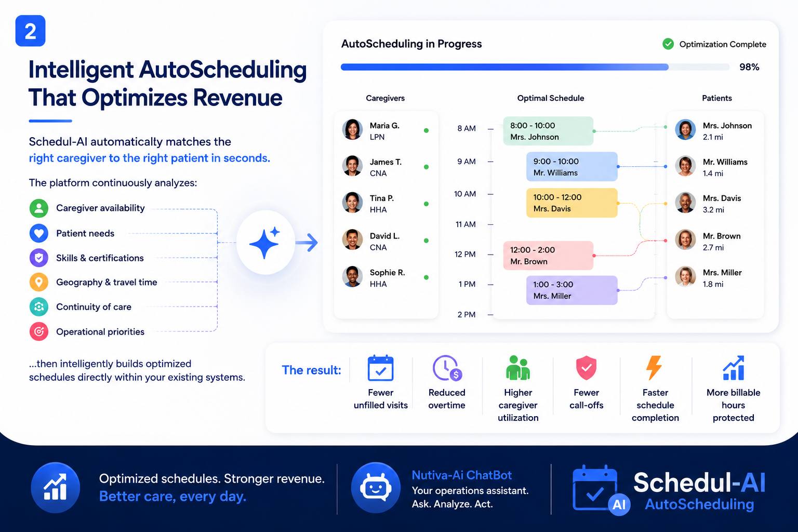Click the red shield icon above Fewer call-offs
The width and height of the screenshot is (798, 532).
pos(586,368)
